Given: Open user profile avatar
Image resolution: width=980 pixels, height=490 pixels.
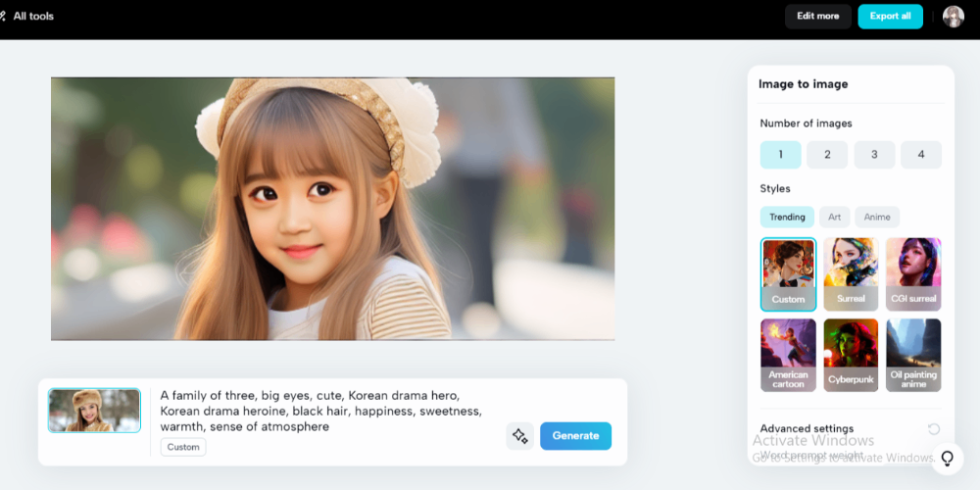Looking at the screenshot, I should (x=954, y=17).
